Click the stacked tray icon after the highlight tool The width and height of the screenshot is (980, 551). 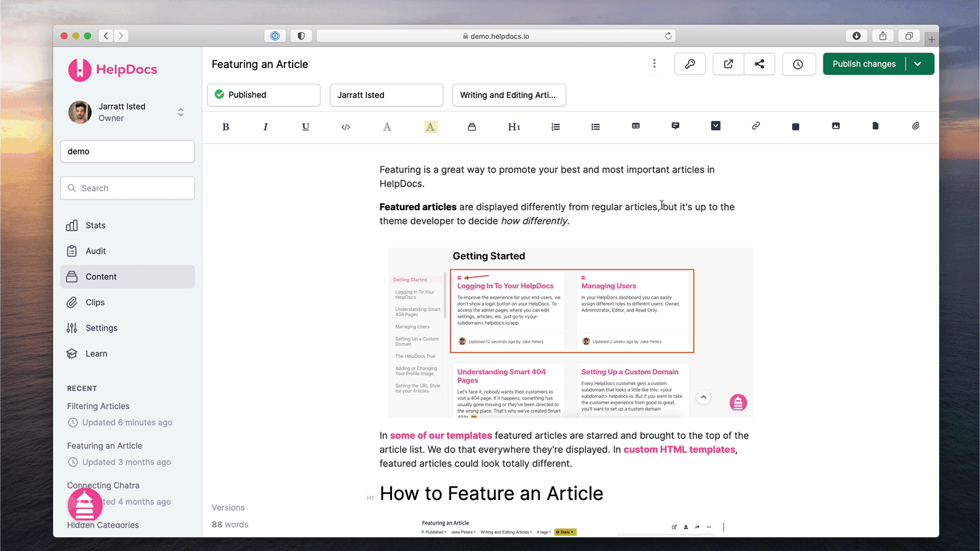coord(472,127)
